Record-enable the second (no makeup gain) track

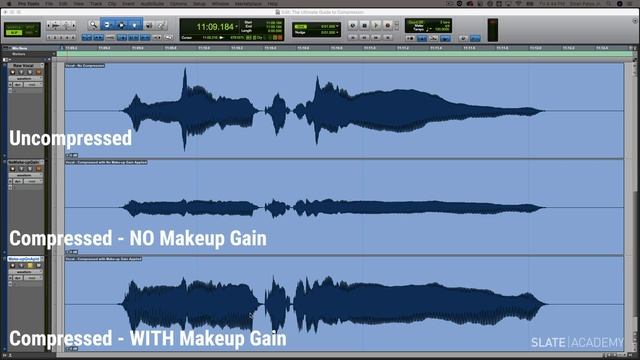[13, 169]
